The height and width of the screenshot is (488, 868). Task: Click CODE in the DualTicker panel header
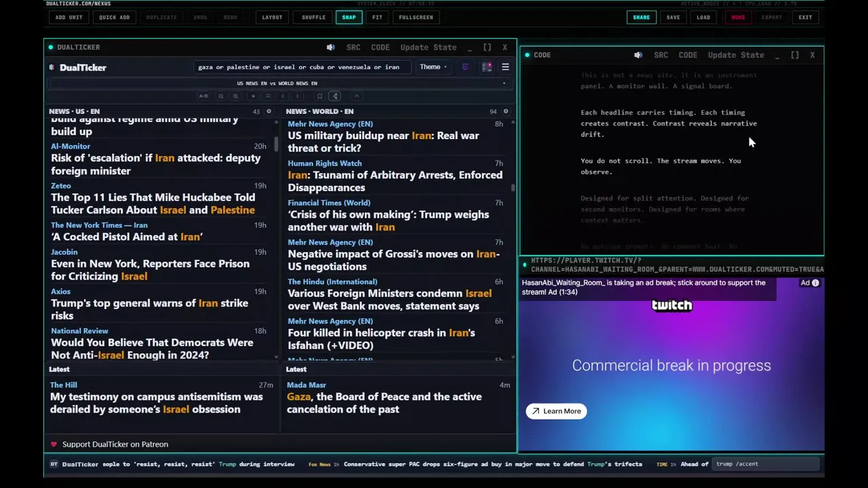pyautogui.click(x=380, y=47)
